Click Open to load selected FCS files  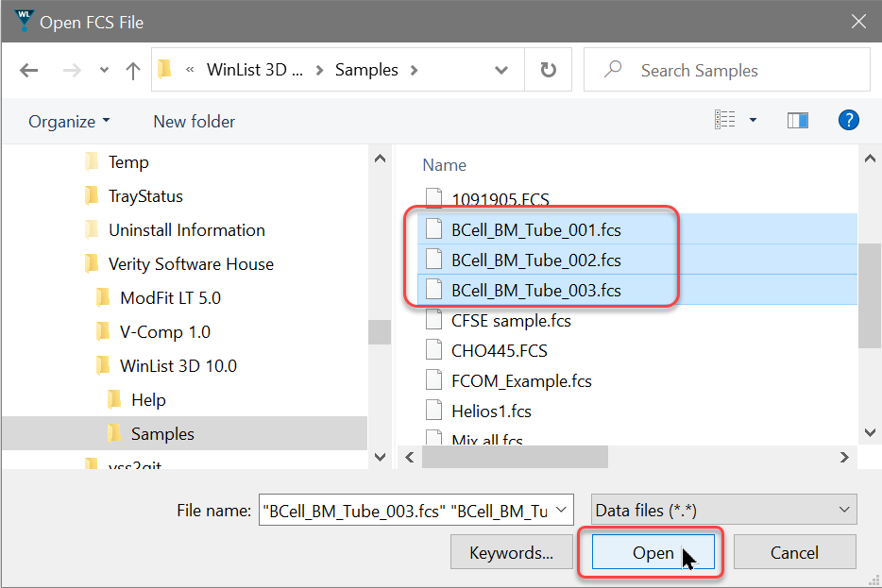point(653,551)
